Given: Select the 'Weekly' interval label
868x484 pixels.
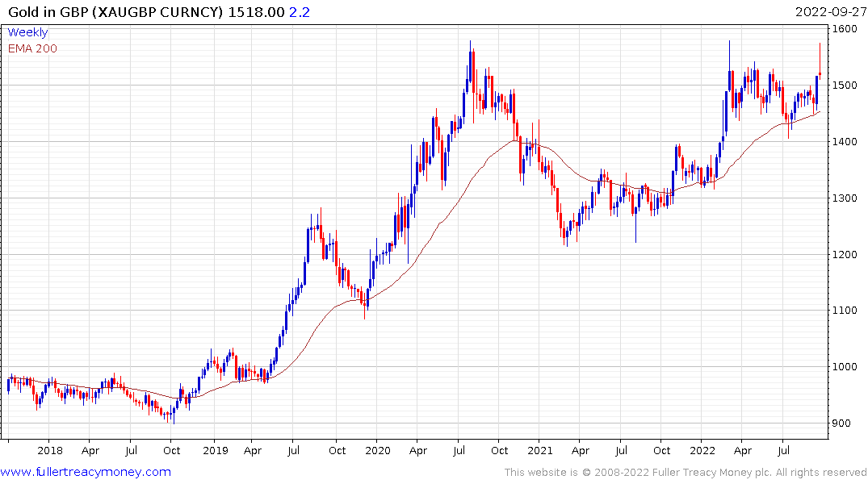Looking at the screenshot, I should coord(27,32).
